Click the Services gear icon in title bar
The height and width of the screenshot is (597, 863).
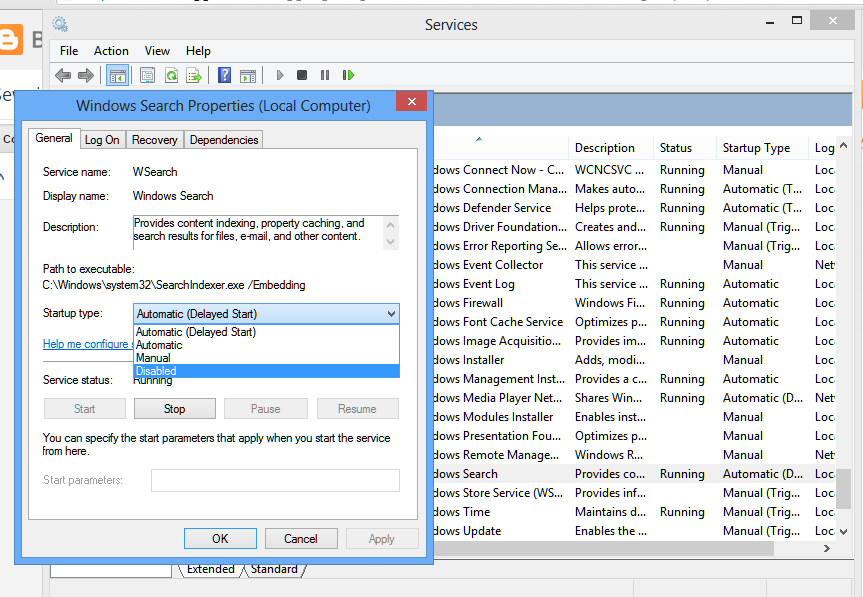(x=60, y=24)
